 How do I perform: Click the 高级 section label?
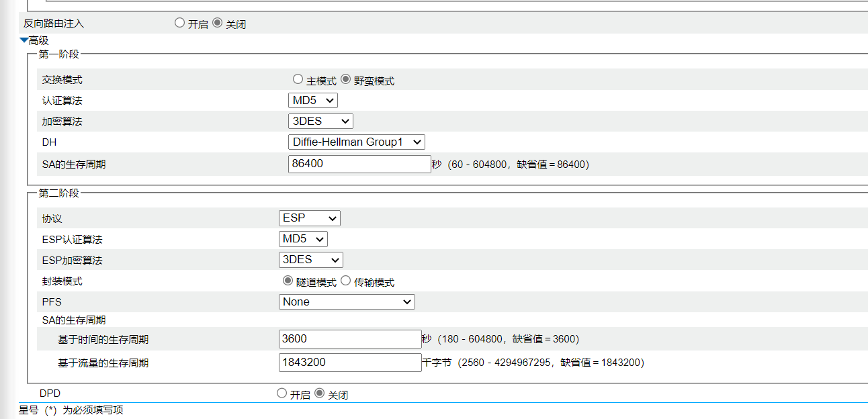click(39, 41)
